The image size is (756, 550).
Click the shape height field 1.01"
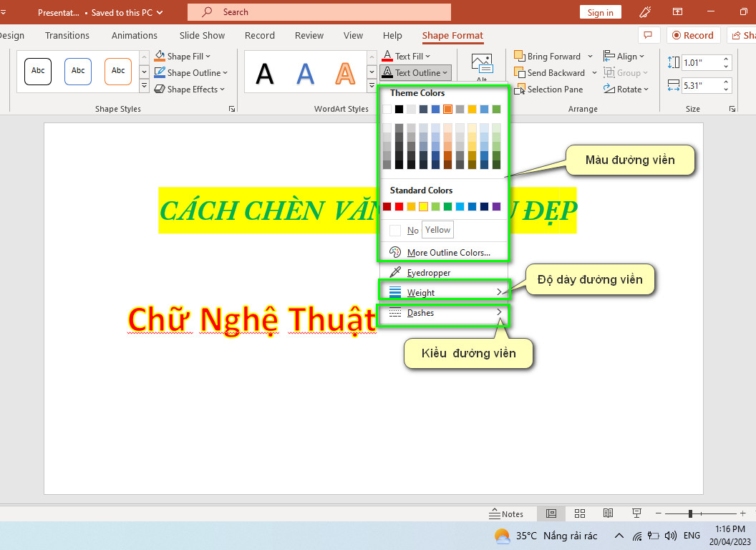[x=702, y=62]
